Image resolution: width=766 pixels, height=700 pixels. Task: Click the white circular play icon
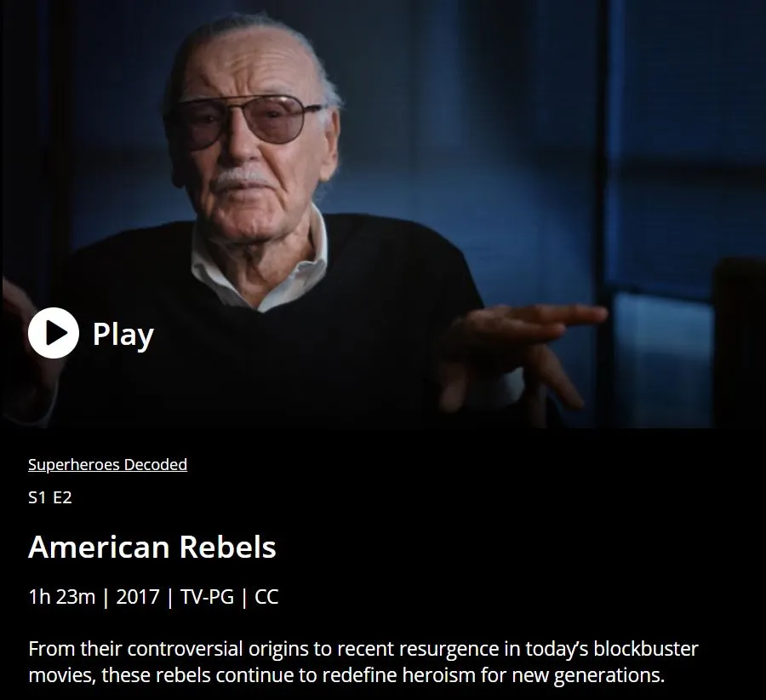click(x=54, y=333)
